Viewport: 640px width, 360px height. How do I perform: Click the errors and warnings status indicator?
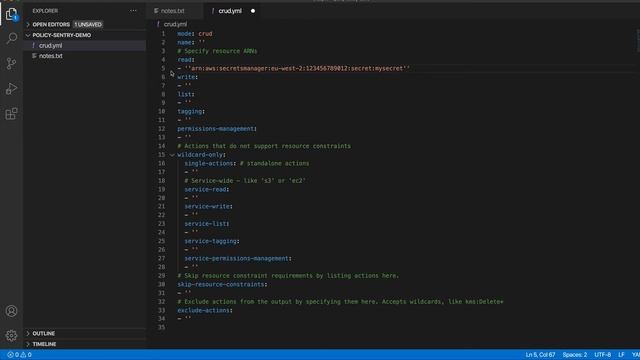(x=19, y=355)
